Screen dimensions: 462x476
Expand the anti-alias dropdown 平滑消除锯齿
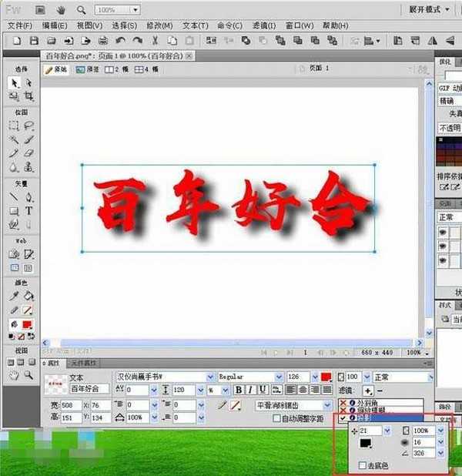tap(328, 405)
